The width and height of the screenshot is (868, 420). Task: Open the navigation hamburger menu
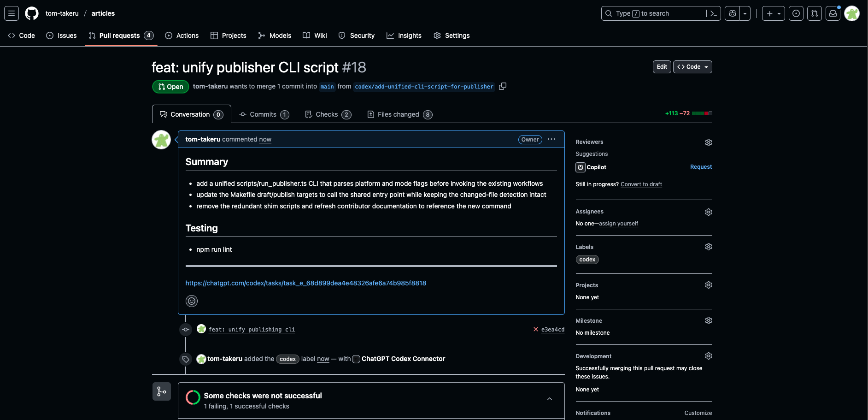tap(11, 13)
